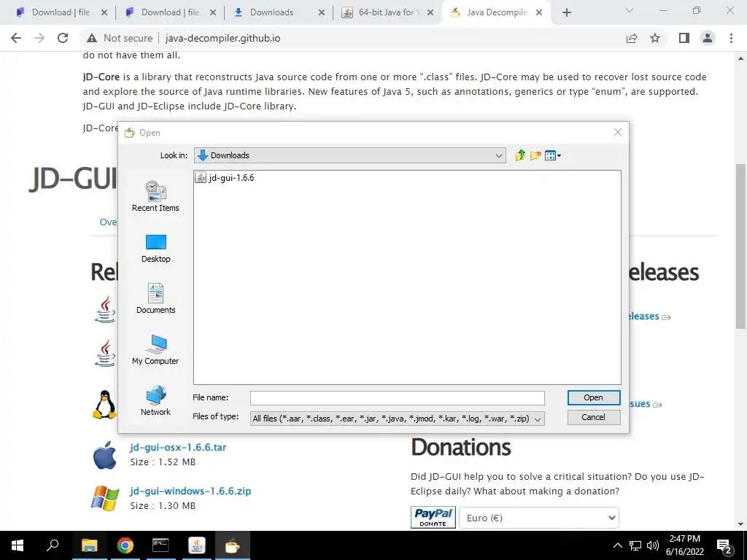Confirm with the Open button
Screen dimensions: 747x560
[594, 397]
